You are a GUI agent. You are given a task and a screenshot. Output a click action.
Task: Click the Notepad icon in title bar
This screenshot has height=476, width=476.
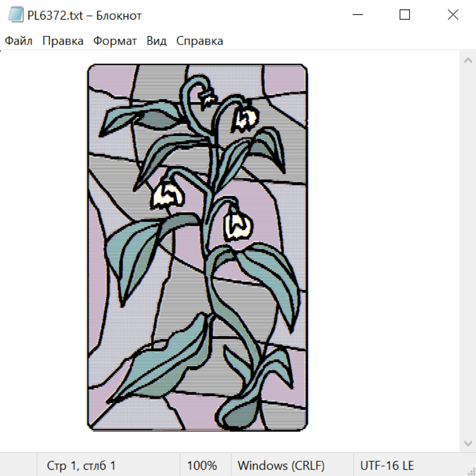[x=15, y=15]
